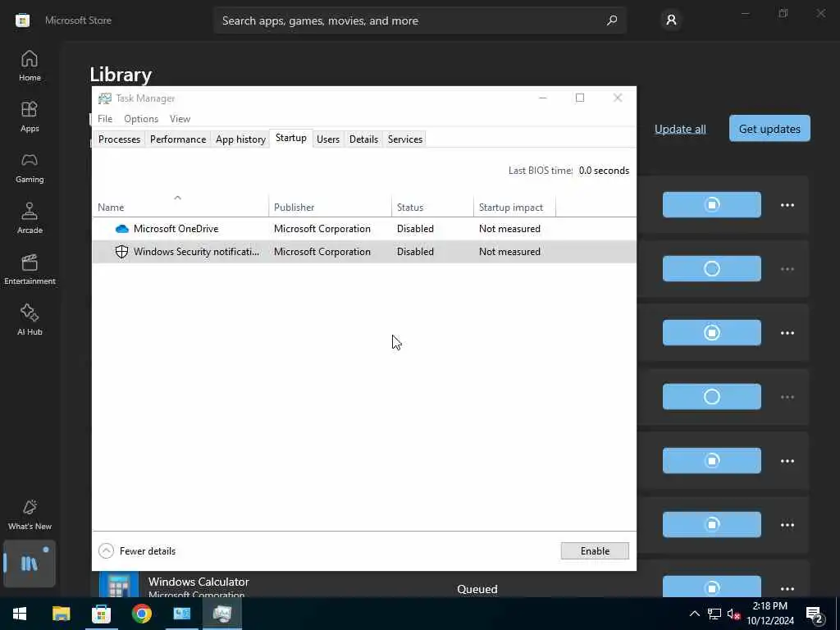Sort startup list by Publisher column
840x630 pixels.
coord(330,208)
